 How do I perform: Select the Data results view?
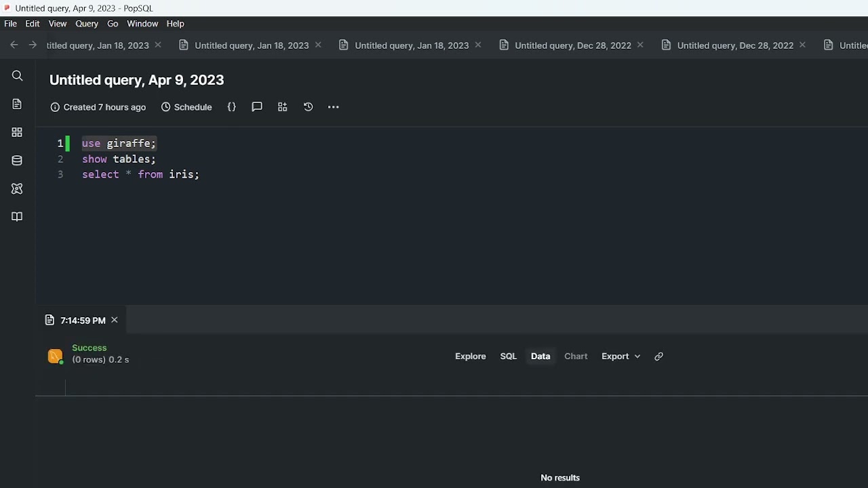[x=540, y=357]
